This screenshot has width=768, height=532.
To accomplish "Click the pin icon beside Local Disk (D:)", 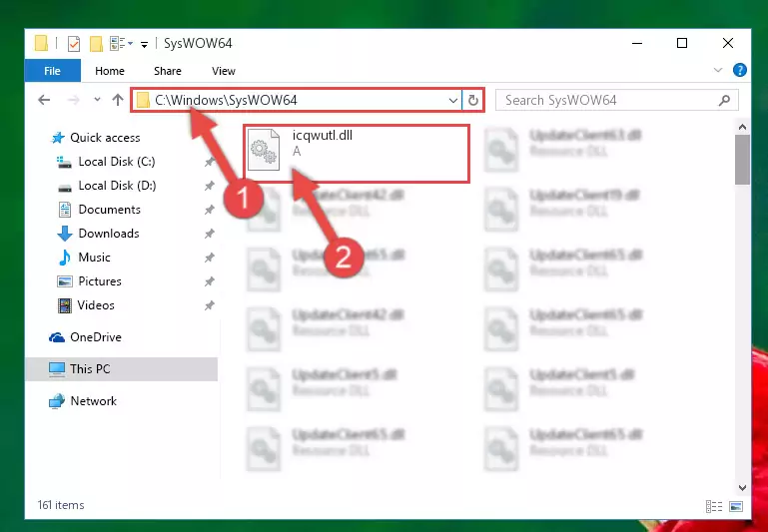I will 210,186.
